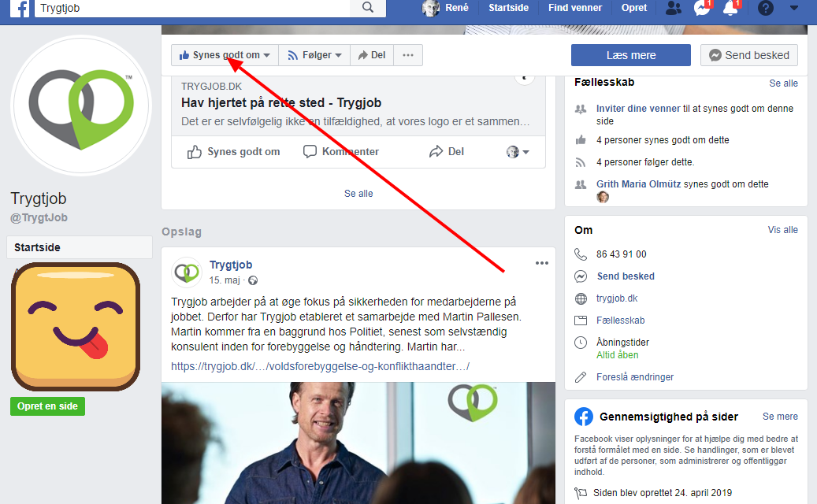Open Trygtjob author name on post
This screenshot has height=504, width=817.
pyautogui.click(x=231, y=265)
